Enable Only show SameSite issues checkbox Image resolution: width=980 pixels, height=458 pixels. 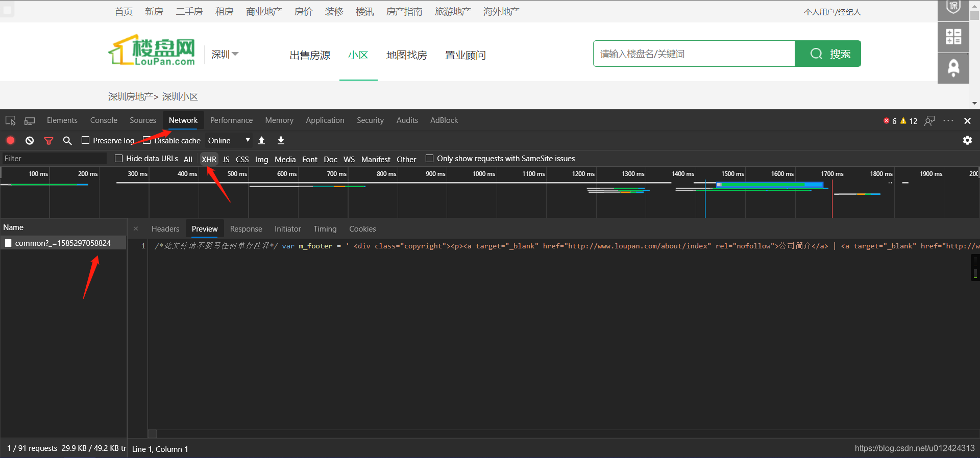(429, 159)
